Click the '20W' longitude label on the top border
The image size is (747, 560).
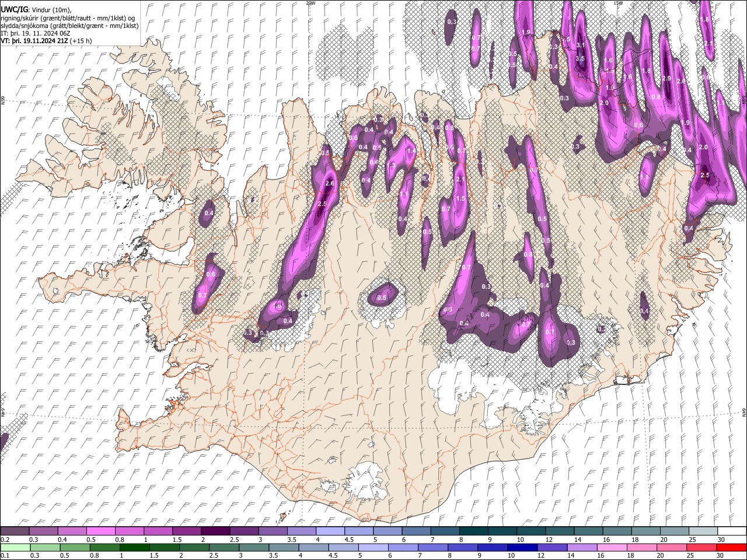pyautogui.click(x=310, y=3)
